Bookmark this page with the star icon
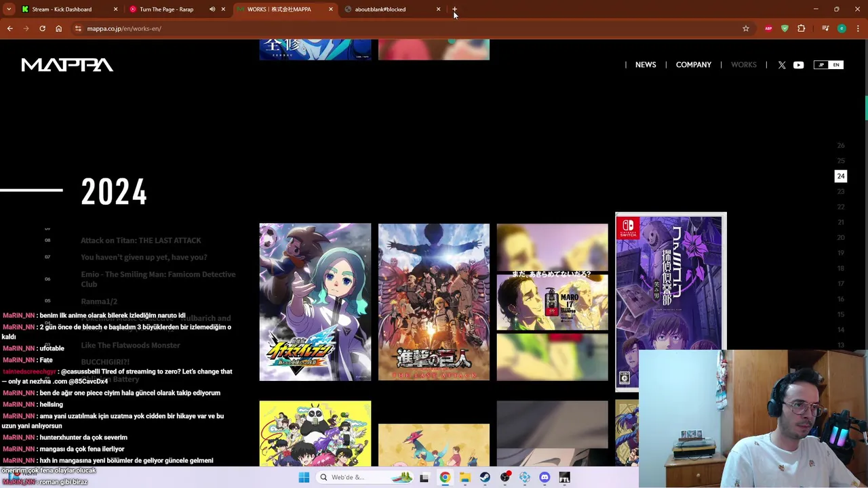Viewport: 868px width, 488px height. [x=746, y=28]
